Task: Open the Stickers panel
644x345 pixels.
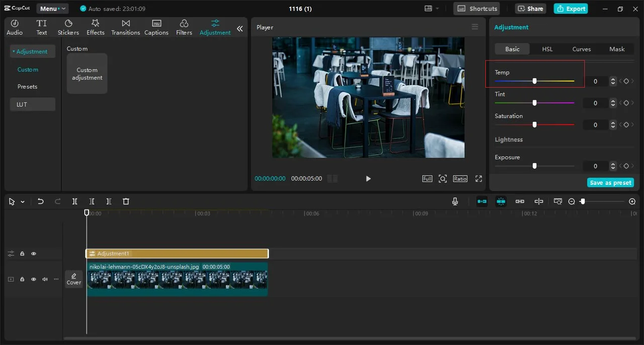Action: click(68, 27)
